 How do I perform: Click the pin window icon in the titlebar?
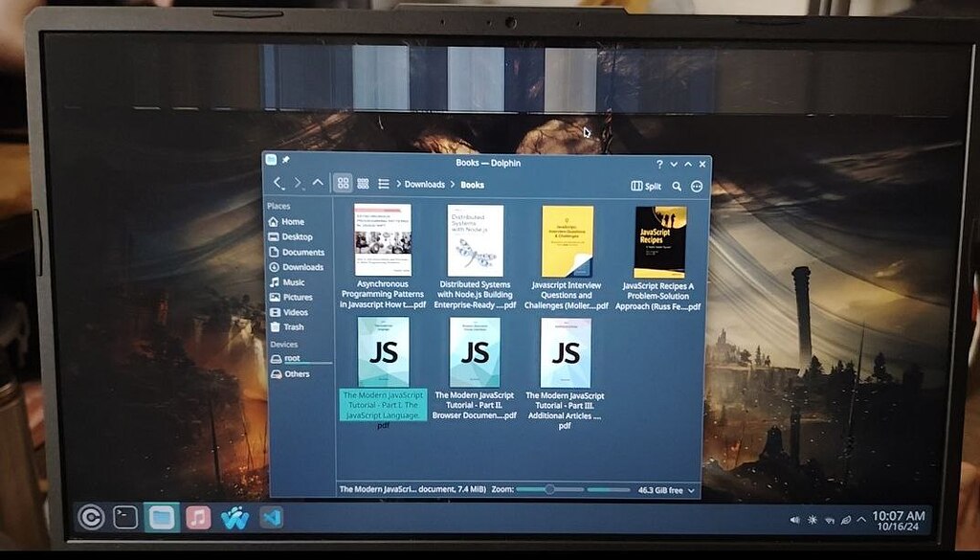(283, 160)
